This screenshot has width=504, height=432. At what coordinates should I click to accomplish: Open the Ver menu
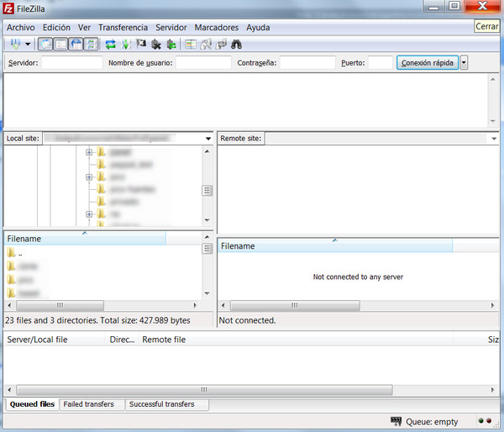pyautogui.click(x=84, y=28)
